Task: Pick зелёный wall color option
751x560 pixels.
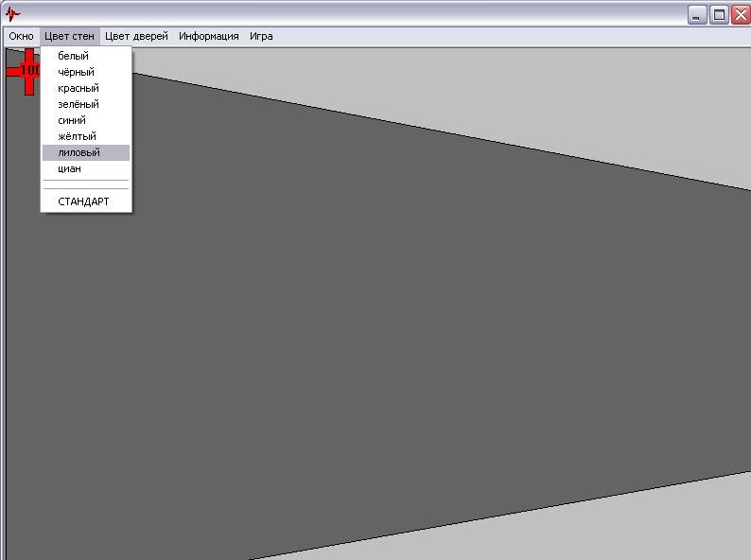Action: (x=78, y=104)
